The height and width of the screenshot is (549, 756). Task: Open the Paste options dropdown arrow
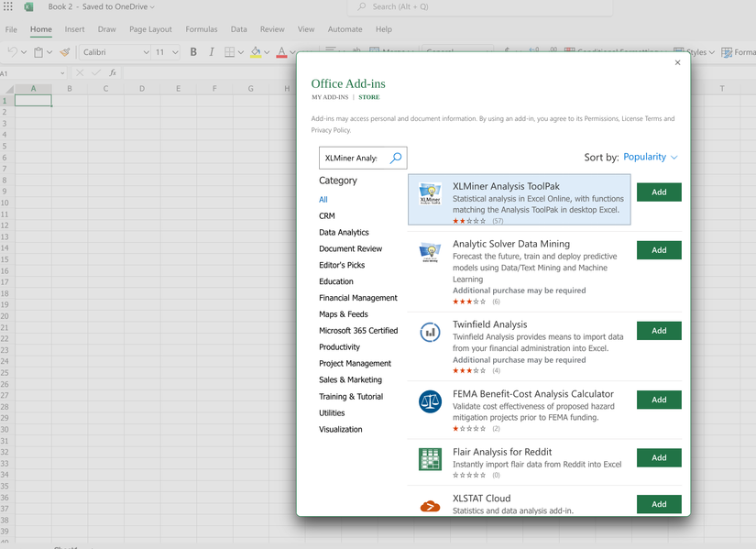point(49,52)
